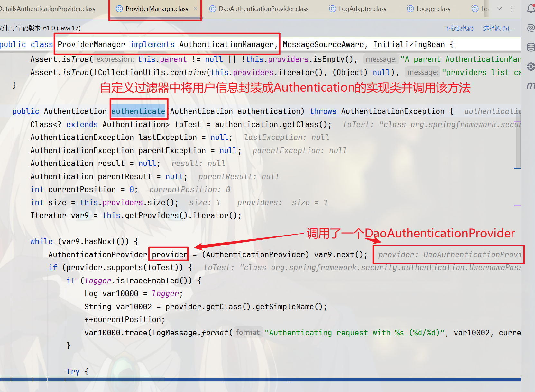This screenshot has height=392, width=535.
Task: Click the 'size: 1' debug hint
Action: (205, 203)
